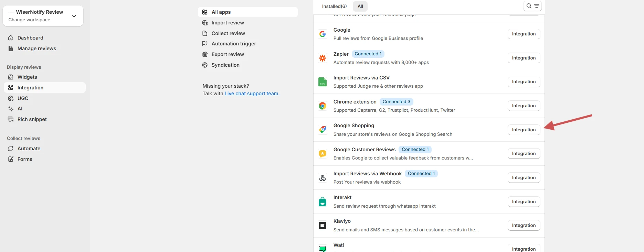Image resolution: width=644 pixels, height=252 pixels.
Task: Click Integration button for Interakt
Action: click(x=524, y=202)
